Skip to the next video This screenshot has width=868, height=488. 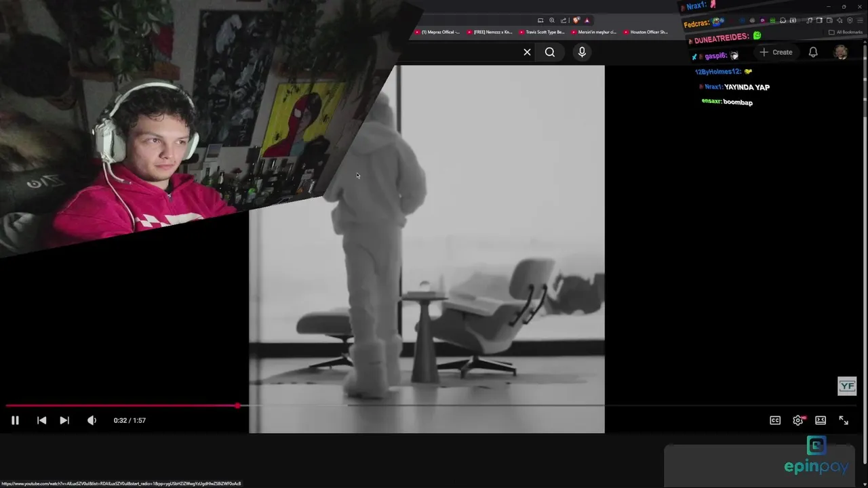64,420
